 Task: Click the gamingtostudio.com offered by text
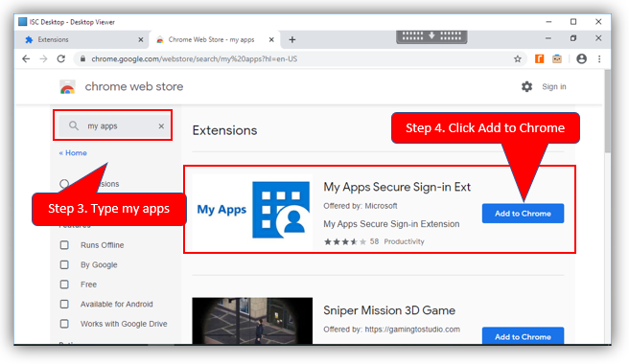391,330
